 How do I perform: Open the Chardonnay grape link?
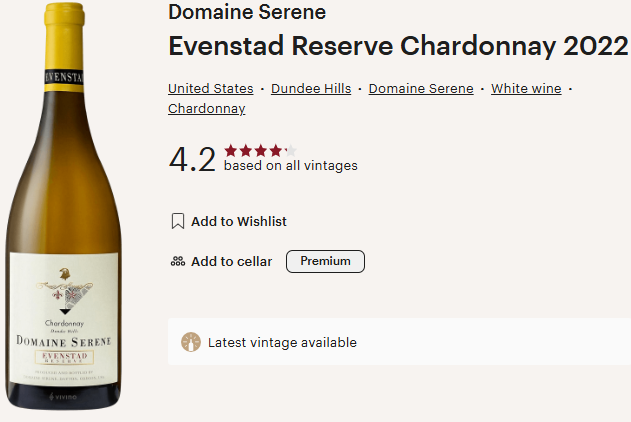click(206, 109)
